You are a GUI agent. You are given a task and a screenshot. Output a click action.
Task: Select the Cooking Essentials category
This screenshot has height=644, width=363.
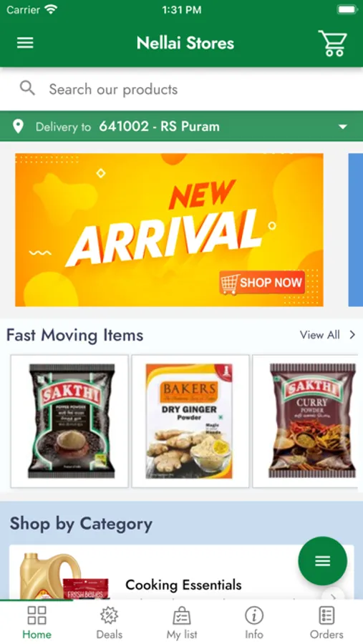click(181, 573)
